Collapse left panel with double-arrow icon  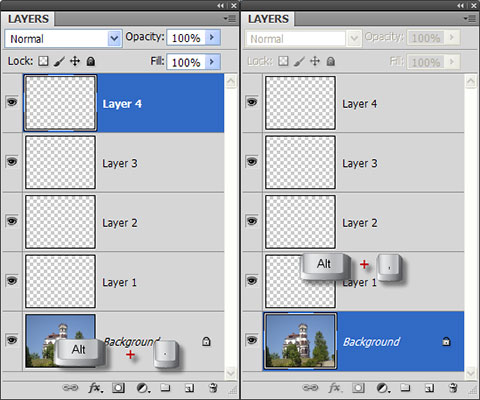pos(221,5)
